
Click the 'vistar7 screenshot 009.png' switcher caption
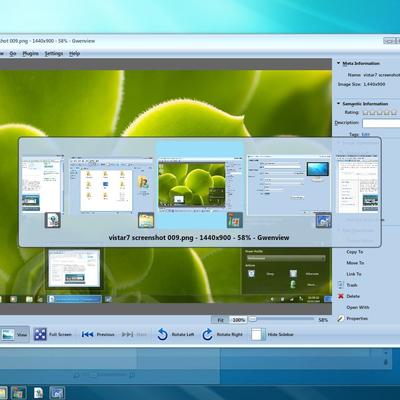(x=199, y=238)
